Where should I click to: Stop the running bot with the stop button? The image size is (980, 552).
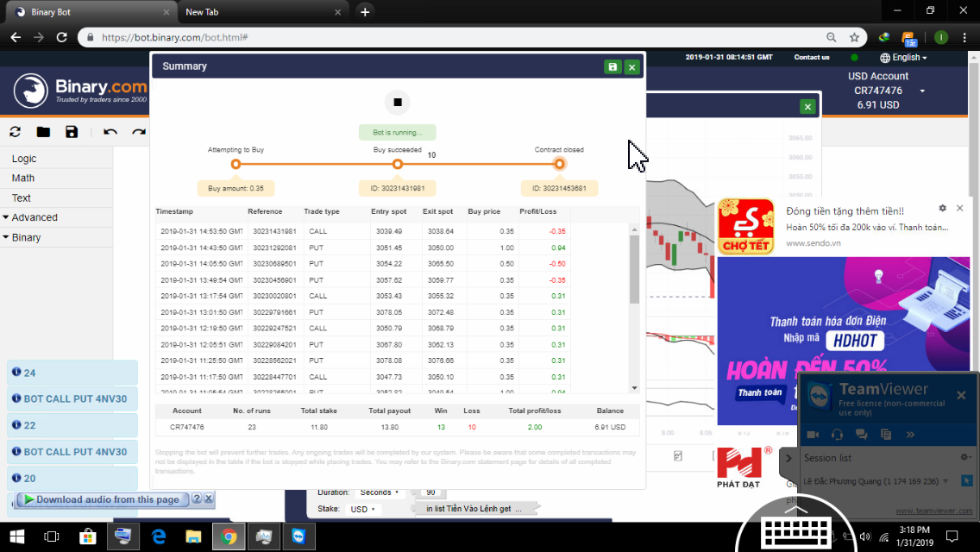[x=397, y=103]
